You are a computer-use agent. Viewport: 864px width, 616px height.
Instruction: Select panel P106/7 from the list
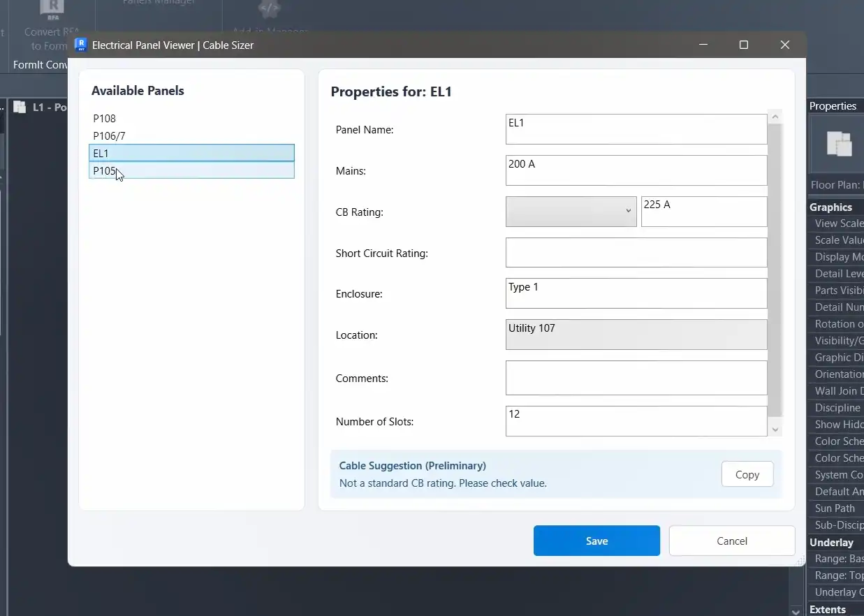point(110,136)
